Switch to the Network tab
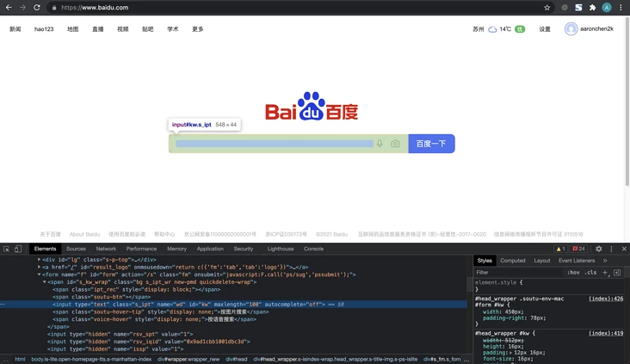 coord(106,249)
